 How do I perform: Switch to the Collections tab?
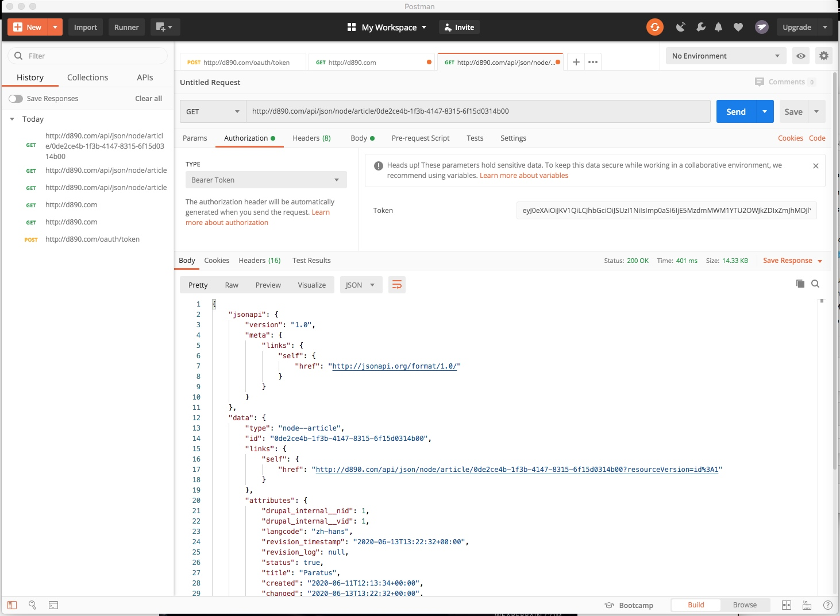(87, 78)
